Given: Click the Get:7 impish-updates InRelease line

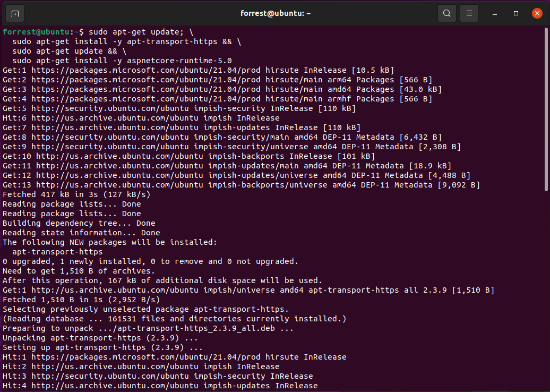Looking at the screenshot, I should click(182, 127).
